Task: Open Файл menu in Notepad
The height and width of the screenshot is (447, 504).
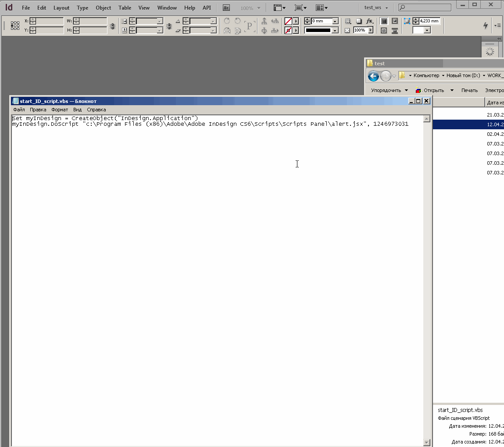Action: 19,110
